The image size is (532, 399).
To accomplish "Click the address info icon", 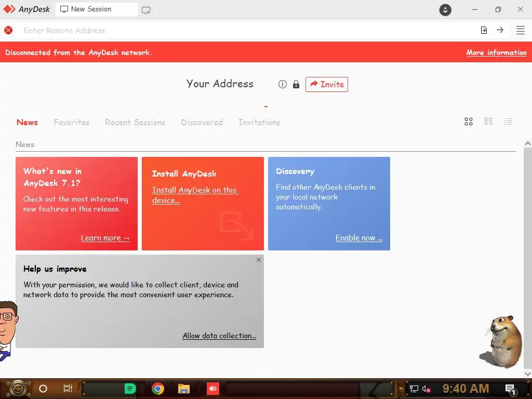I will coord(282,84).
